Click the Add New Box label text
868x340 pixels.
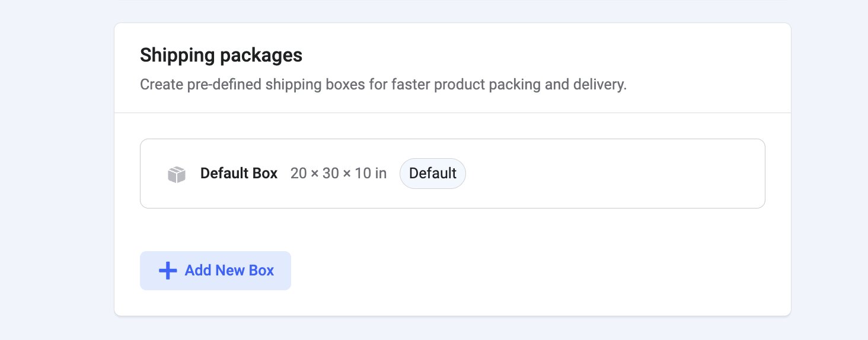(229, 271)
